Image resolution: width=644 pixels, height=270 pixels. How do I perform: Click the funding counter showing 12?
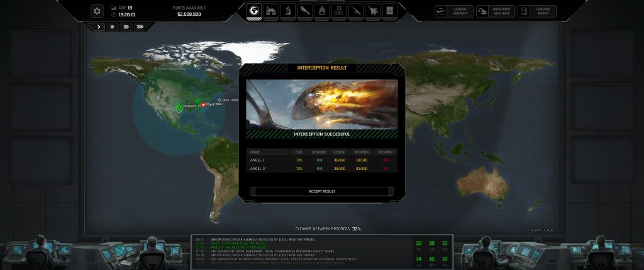445,245
